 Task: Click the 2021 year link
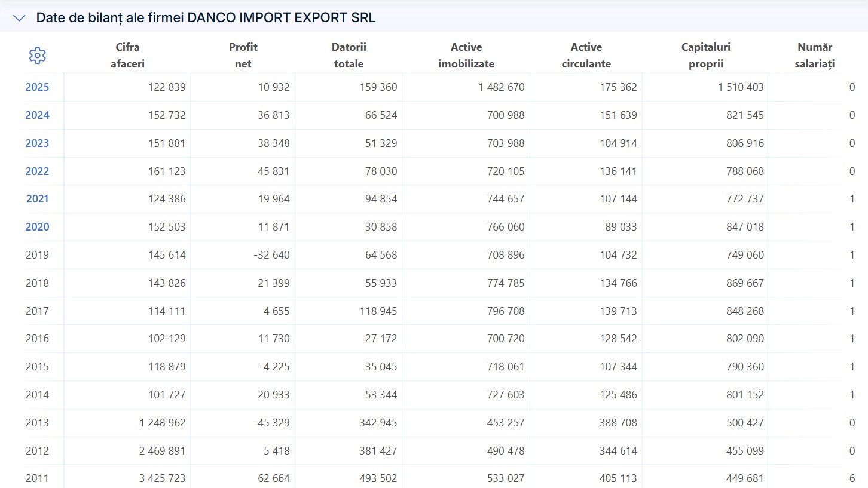pos(37,199)
